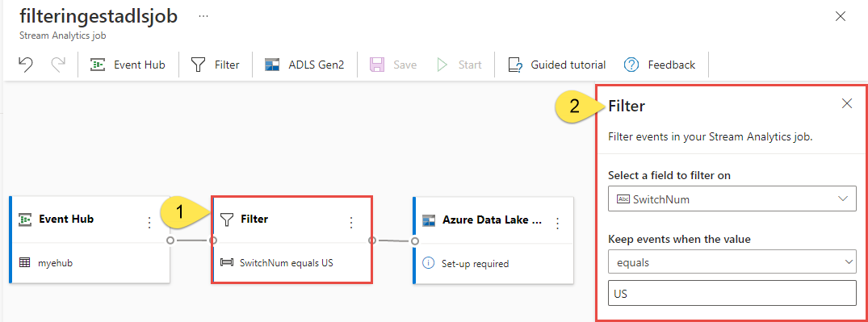Screen dimensions: 868x322
Task: Select the Set-up required ADLS node
Action: click(493, 240)
